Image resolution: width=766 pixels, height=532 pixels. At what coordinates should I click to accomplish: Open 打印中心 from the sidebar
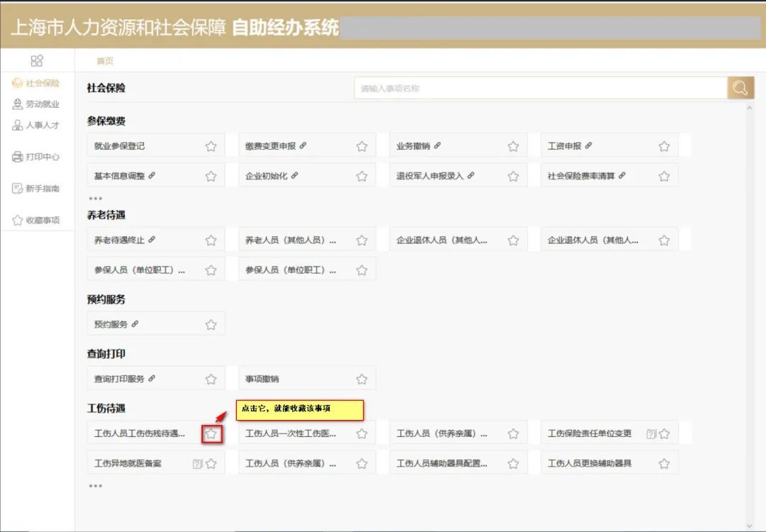[x=36, y=157]
